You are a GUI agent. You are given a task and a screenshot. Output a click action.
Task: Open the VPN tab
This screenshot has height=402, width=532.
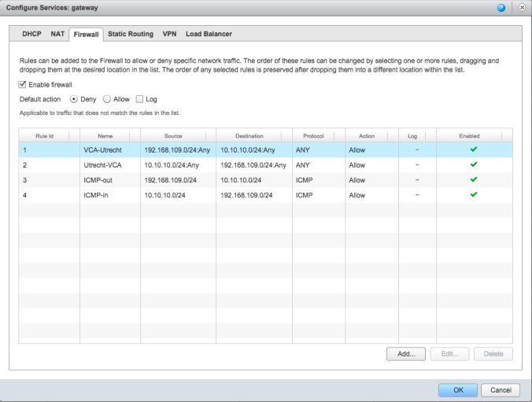tap(169, 34)
